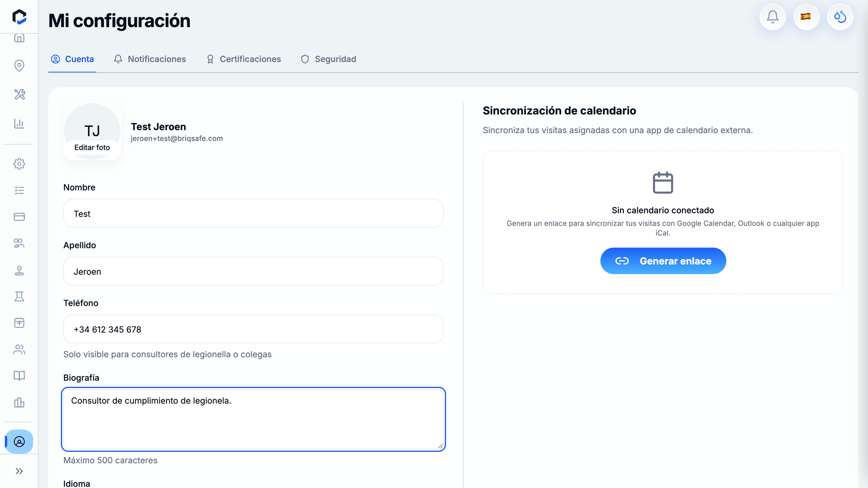
Task: Click the calendar icon in sync panel
Action: 663,183
